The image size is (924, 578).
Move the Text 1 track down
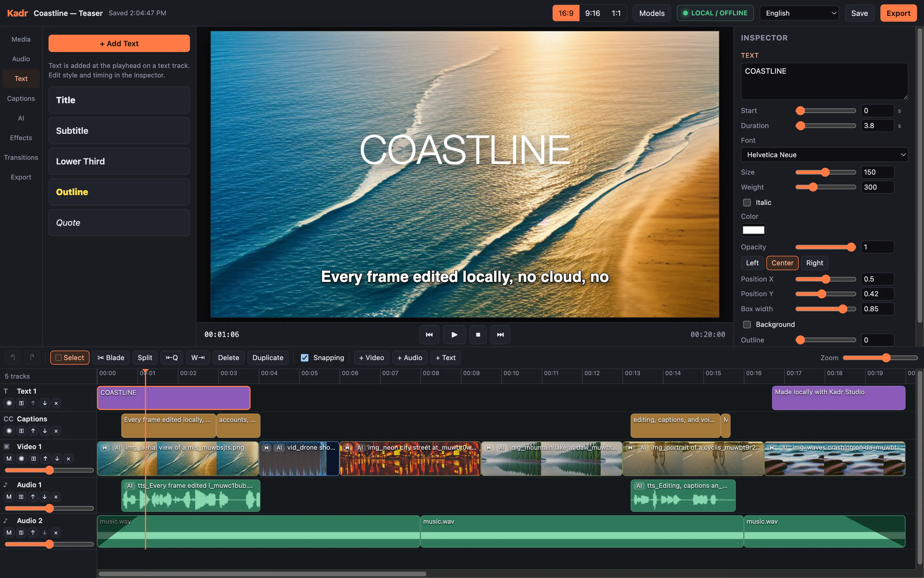pyautogui.click(x=45, y=403)
